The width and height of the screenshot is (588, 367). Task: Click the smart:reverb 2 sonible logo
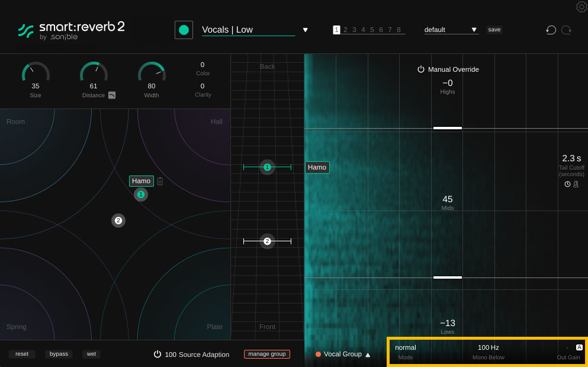tap(71, 31)
